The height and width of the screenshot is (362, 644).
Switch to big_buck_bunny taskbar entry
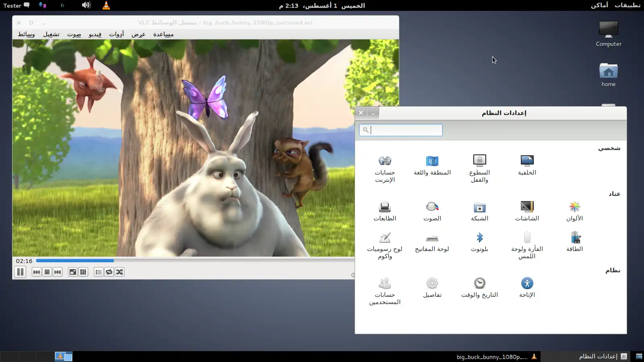coord(496,356)
